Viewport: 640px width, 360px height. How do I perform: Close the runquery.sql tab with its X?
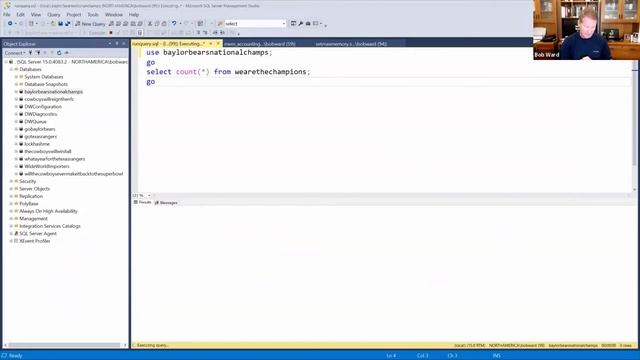pyautogui.click(x=218, y=44)
